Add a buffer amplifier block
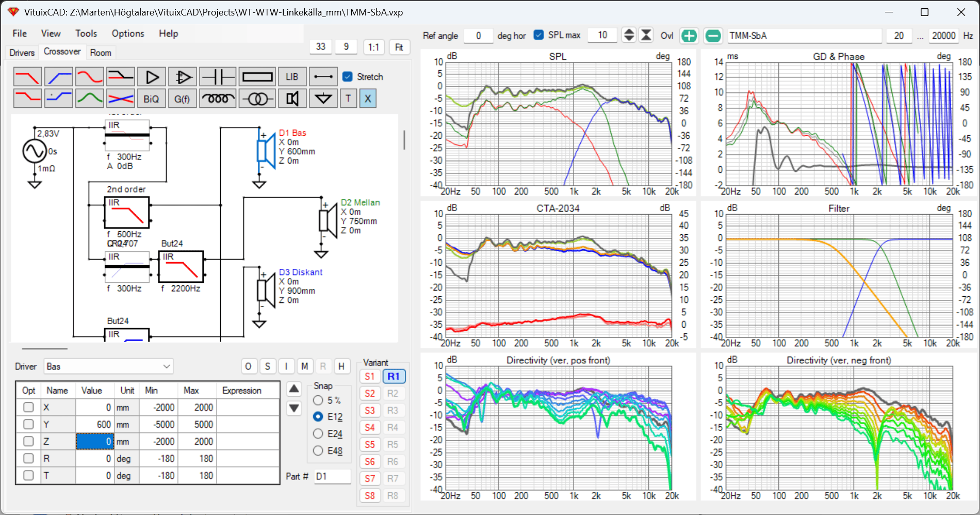This screenshot has height=515, width=980. coord(152,77)
